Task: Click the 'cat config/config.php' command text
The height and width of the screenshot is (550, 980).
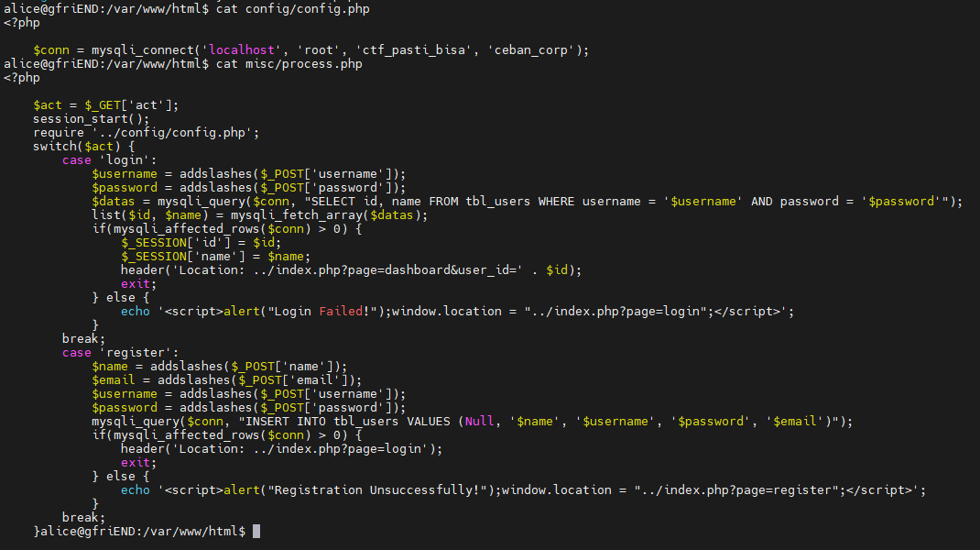Action: click(x=292, y=9)
